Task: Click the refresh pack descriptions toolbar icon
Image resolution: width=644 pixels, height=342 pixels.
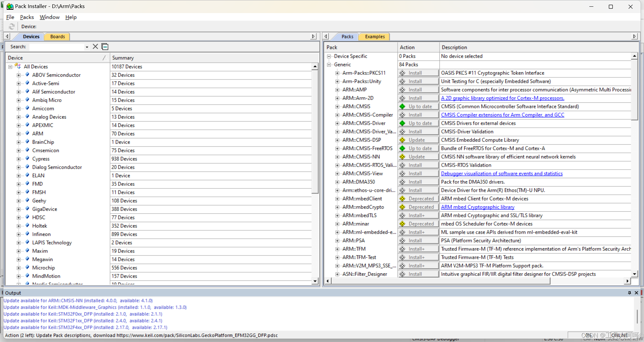Action: 12,26
